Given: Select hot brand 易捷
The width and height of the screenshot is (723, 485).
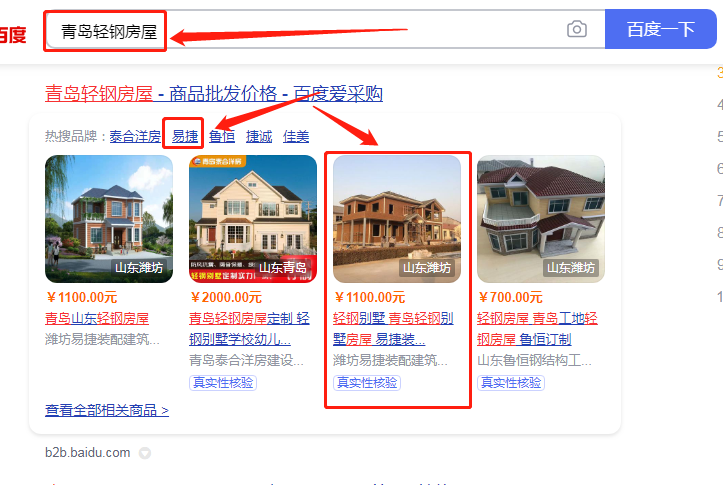Looking at the screenshot, I should 185,136.
